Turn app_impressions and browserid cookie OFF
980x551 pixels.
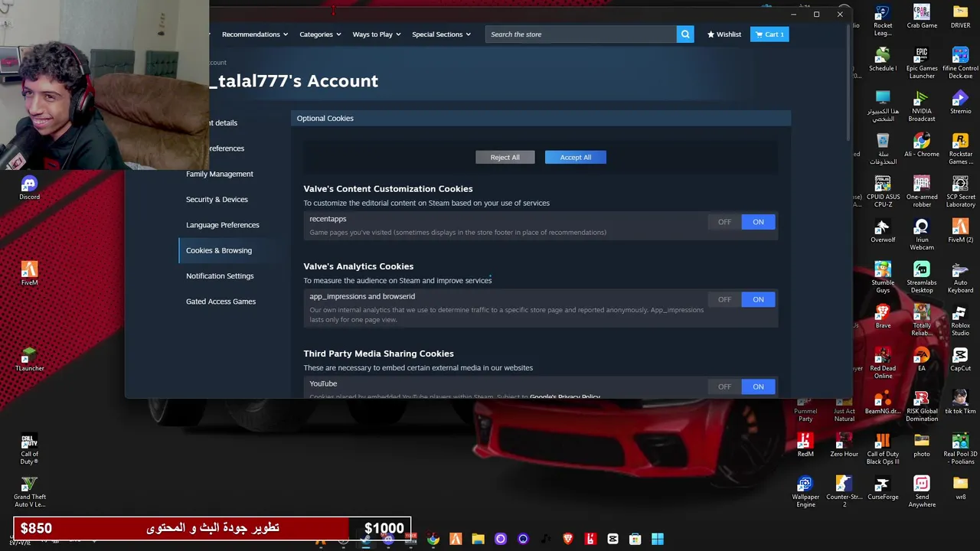pos(724,299)
